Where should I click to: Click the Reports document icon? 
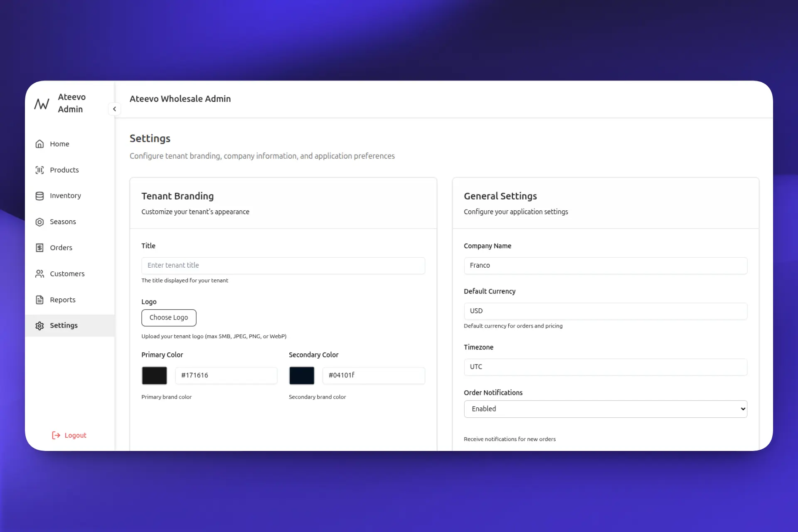39,300
